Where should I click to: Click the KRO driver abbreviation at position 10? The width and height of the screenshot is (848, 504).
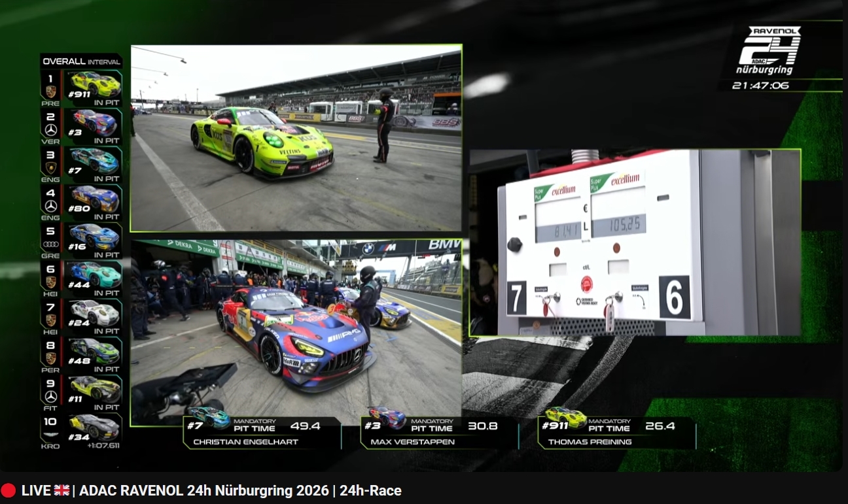tap(50, 446)
